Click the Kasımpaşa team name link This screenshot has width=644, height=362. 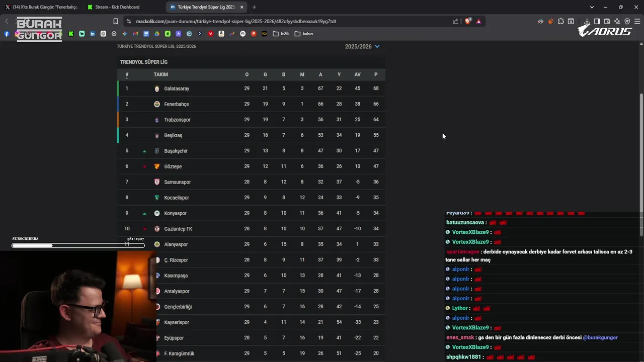point(176,276)
